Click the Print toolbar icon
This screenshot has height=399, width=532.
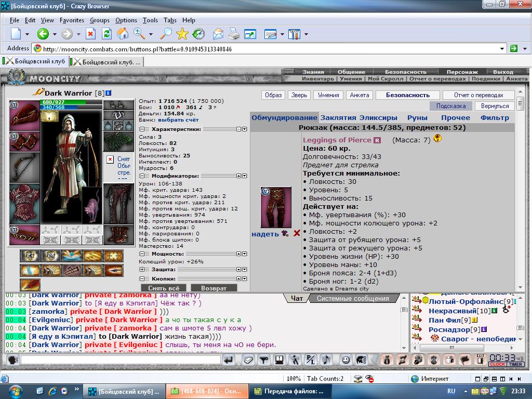tap(234, 34)
